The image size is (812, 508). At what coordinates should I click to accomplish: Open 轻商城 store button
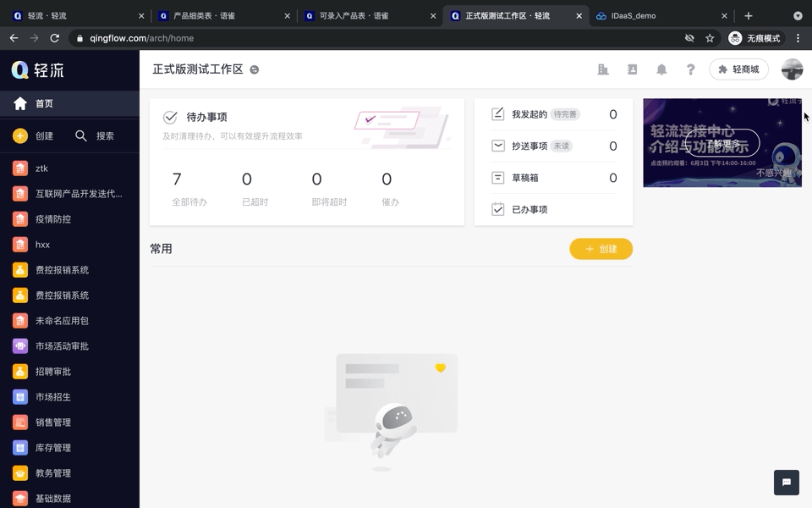[x=738, y=69]
